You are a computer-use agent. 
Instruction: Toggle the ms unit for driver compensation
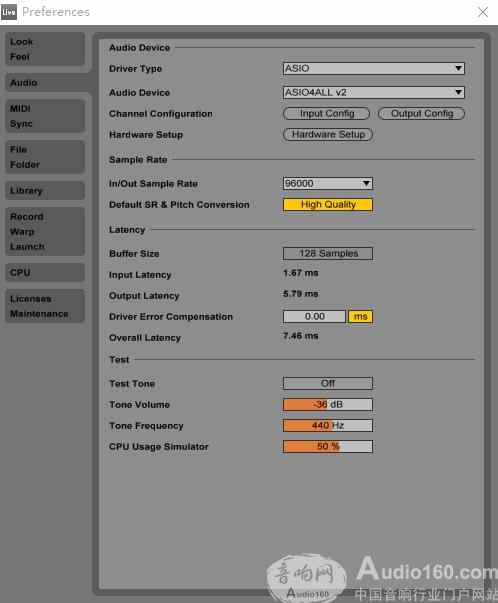coord(360,316)
